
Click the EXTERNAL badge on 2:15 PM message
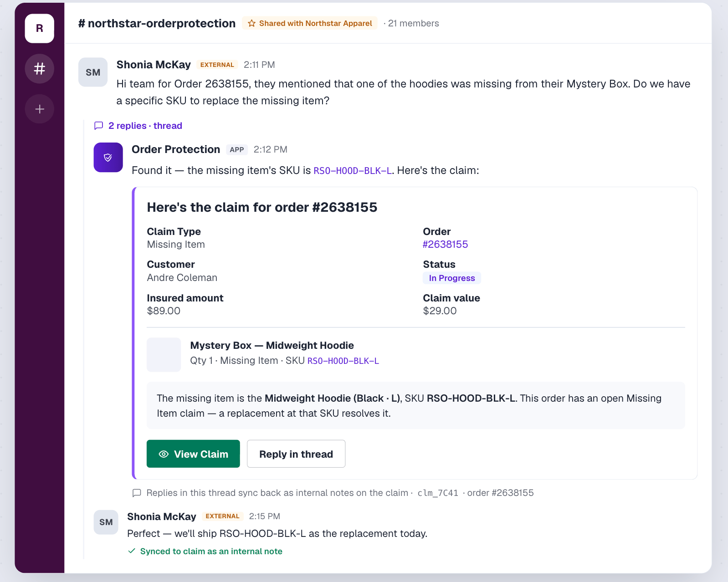pos(222,516)
